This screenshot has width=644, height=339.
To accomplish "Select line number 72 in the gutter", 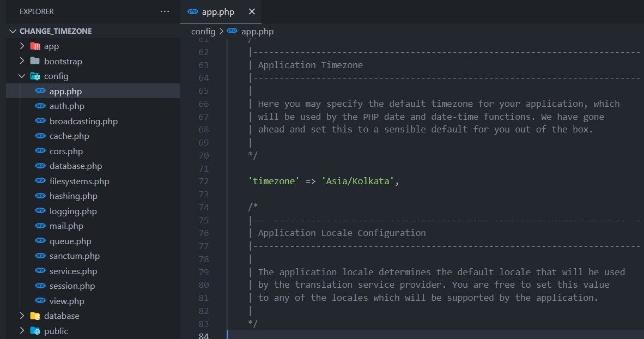I will point(203,180).
